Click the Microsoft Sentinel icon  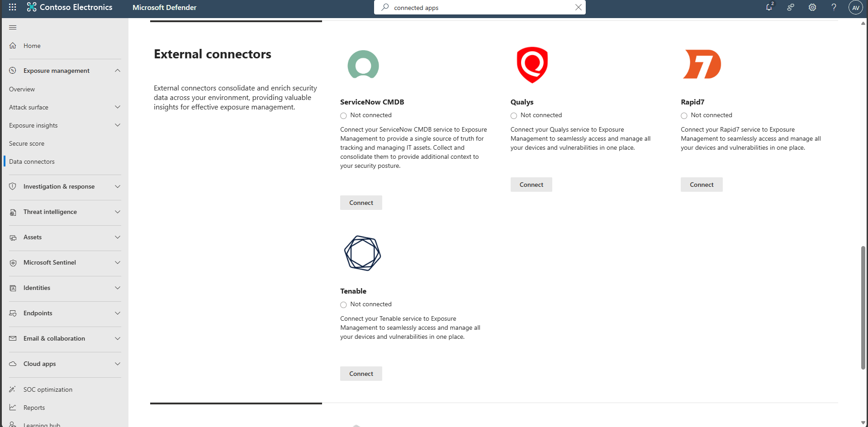point(13,262)
